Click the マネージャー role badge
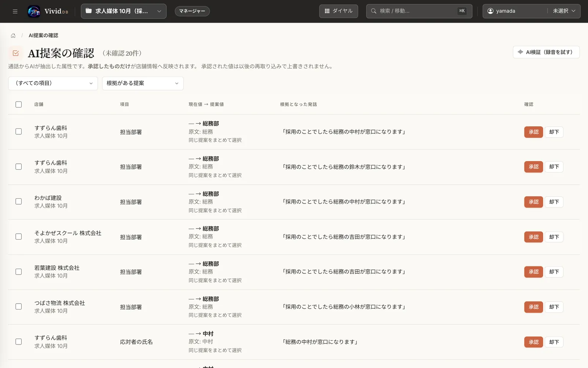 (192, 11)
